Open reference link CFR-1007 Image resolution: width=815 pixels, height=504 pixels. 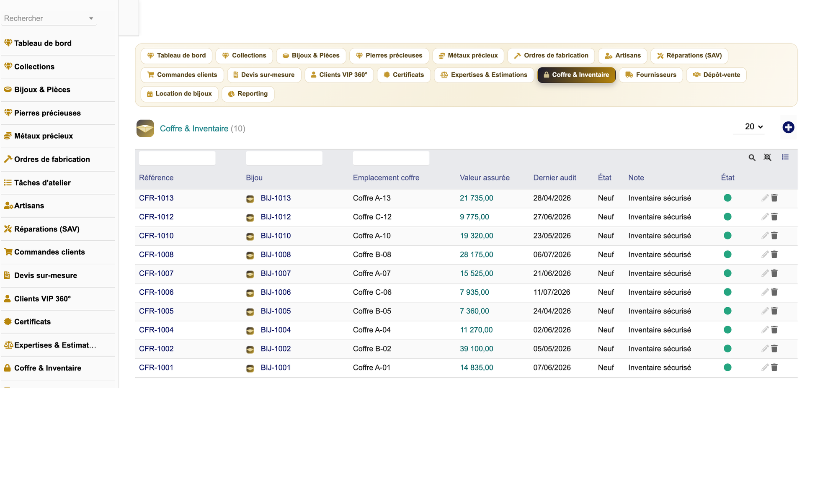point(156,273)
